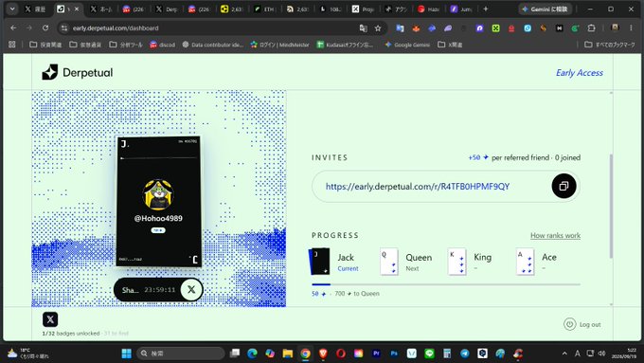Click the Sha... 23:59:11 share pill

158,289
